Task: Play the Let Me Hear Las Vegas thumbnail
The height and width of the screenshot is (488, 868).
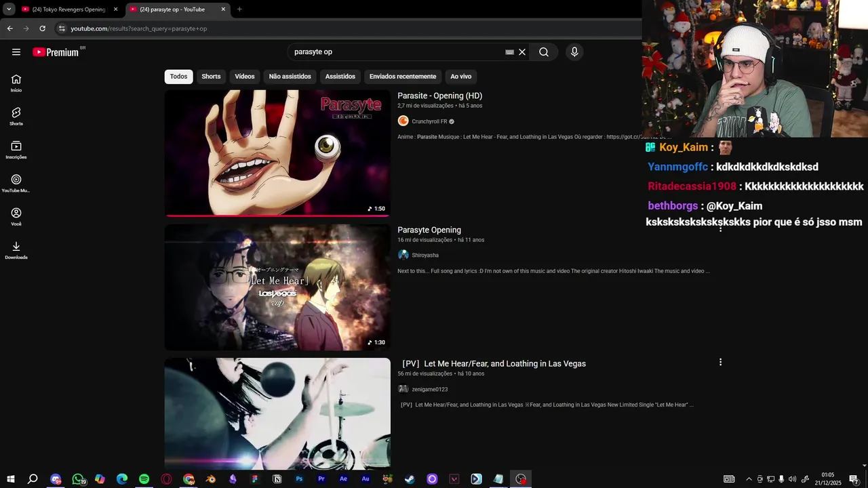Action: tap(277, 287)
